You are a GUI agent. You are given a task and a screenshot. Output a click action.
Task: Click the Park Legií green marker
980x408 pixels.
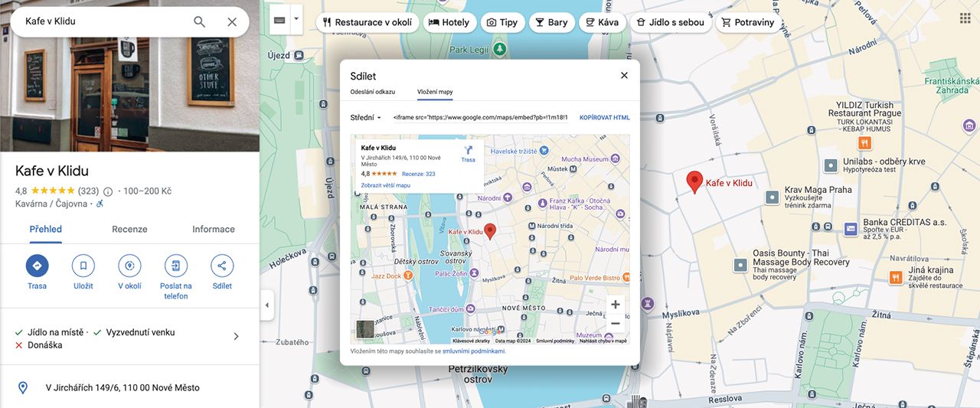[x=500, y=49]
